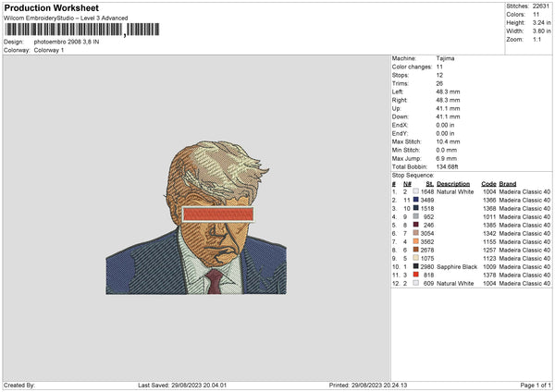Screen dimensions: 555x392
Task: Select the design name photoembro 2908 3,8 IN
Action: pos(67,42)
